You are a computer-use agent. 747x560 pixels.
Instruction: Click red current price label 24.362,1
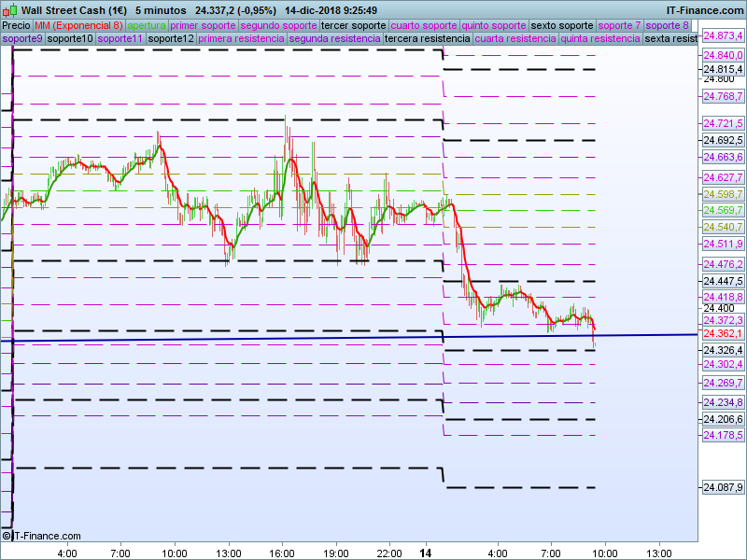point(723,333)
